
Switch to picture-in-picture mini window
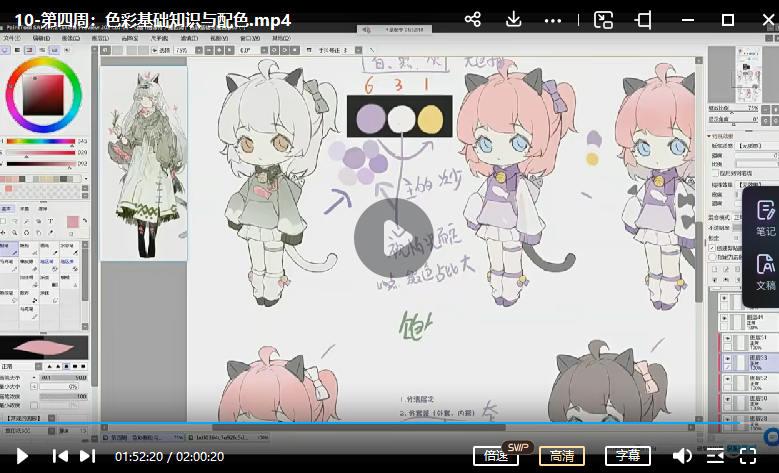(603, 19)
